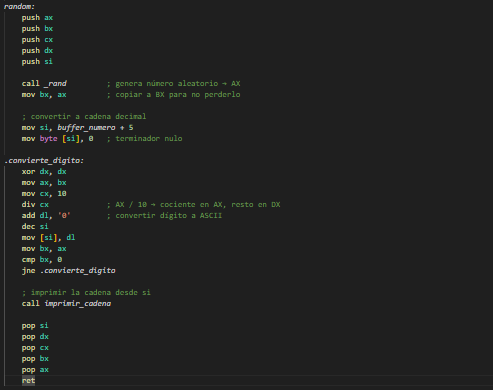Viewport: 493px width, 390px height.
Task: Click the 'pop dx' instruction
Action: (x=35, y=336)
